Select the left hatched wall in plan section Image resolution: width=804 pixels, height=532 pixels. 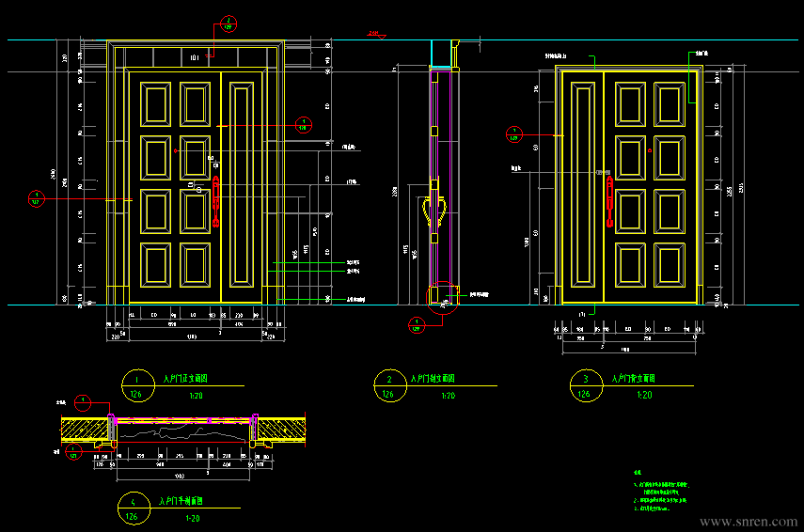click(x=85, y=430)
